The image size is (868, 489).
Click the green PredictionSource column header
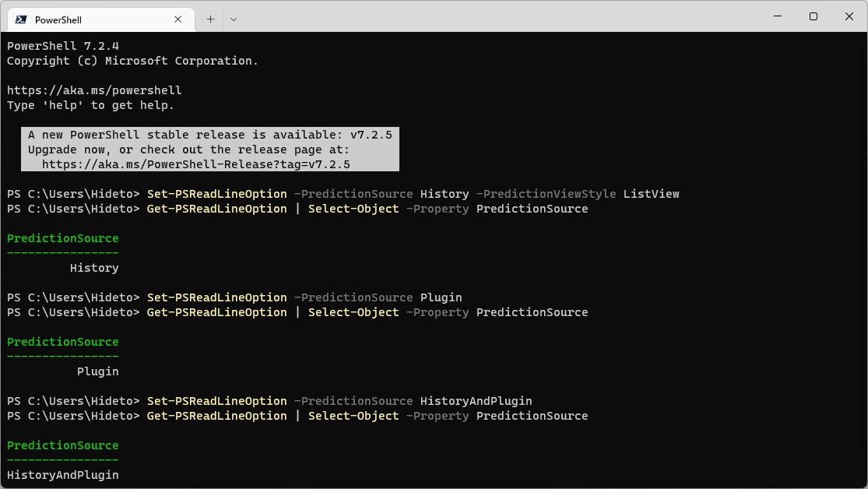(x=62, y=238)
